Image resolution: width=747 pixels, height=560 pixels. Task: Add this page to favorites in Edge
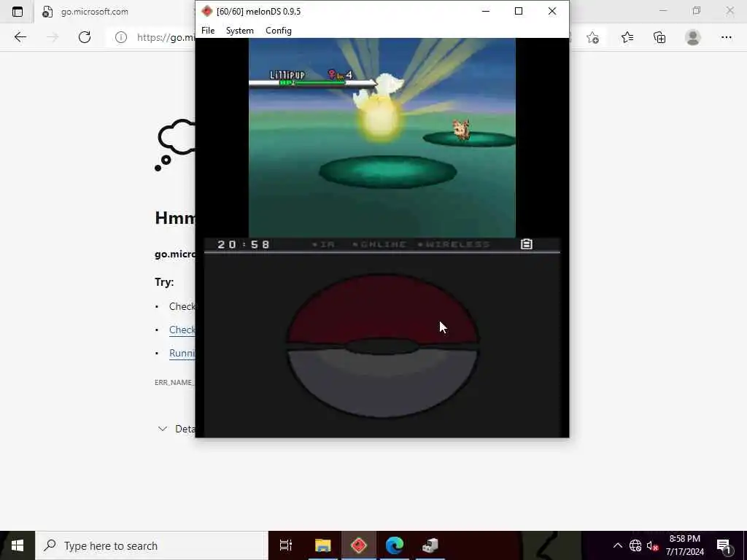pyautogui.click(x=592, y=38)
